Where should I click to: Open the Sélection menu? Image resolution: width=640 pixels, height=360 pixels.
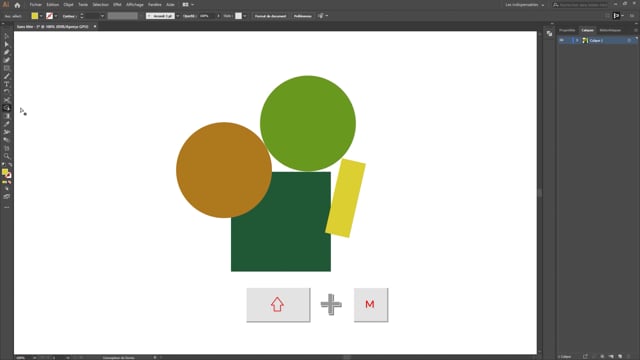point(100,4)
